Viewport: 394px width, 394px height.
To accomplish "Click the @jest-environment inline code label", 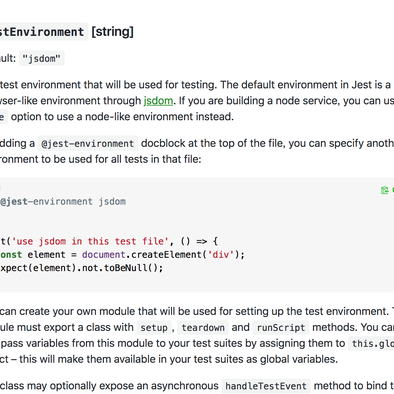I will (88, 144).
